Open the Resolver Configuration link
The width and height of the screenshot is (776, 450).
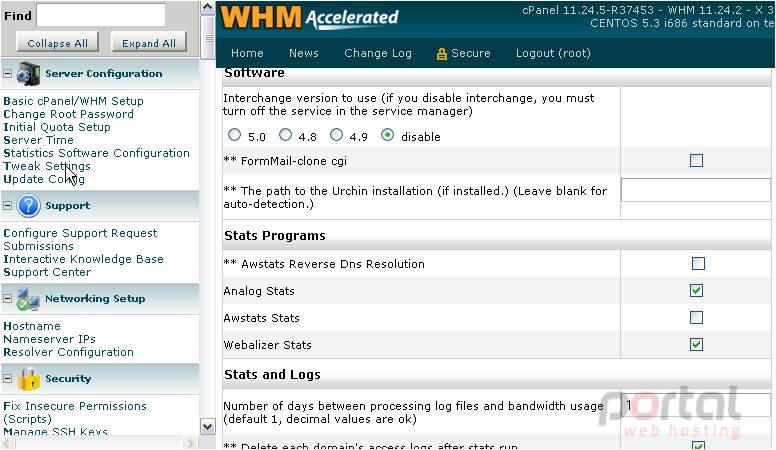click(68, 352)
